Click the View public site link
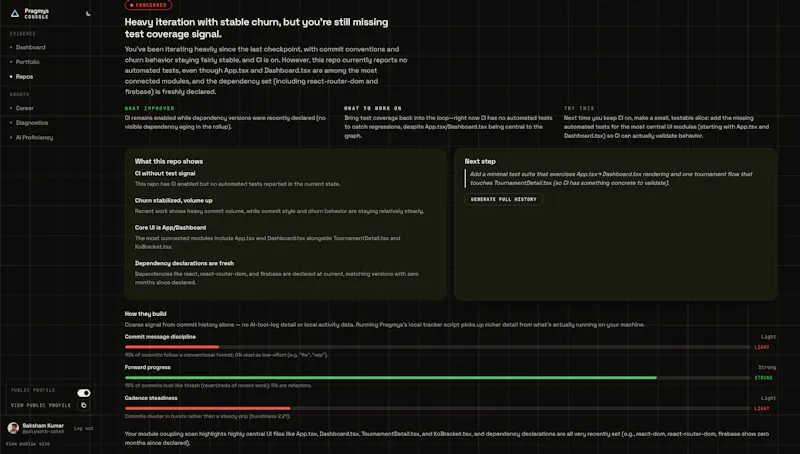The width and height of the screenshot is (800, 454). [x=28, y=444]
